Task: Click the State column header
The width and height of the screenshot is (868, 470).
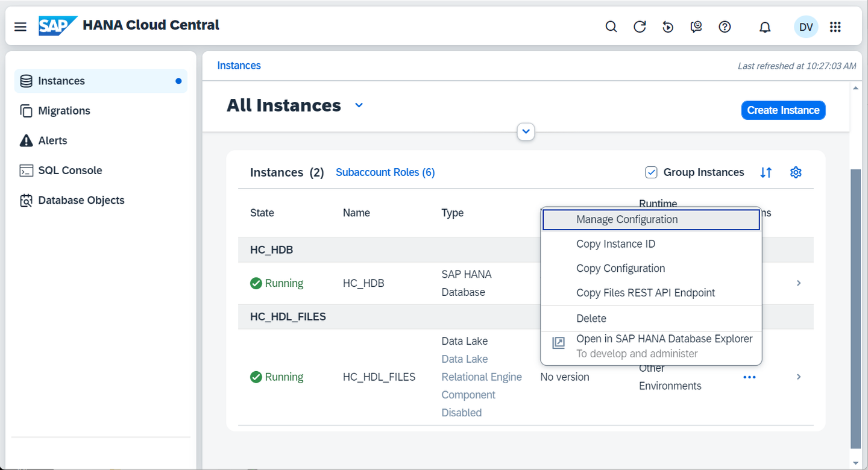Action: point(262,213)
